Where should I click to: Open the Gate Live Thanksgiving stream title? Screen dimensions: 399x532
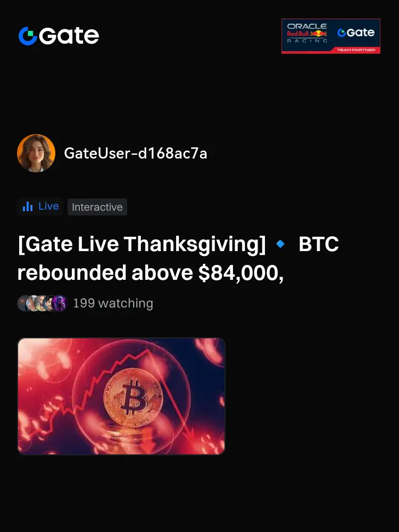pyautogui.click(x=178, y=258)
